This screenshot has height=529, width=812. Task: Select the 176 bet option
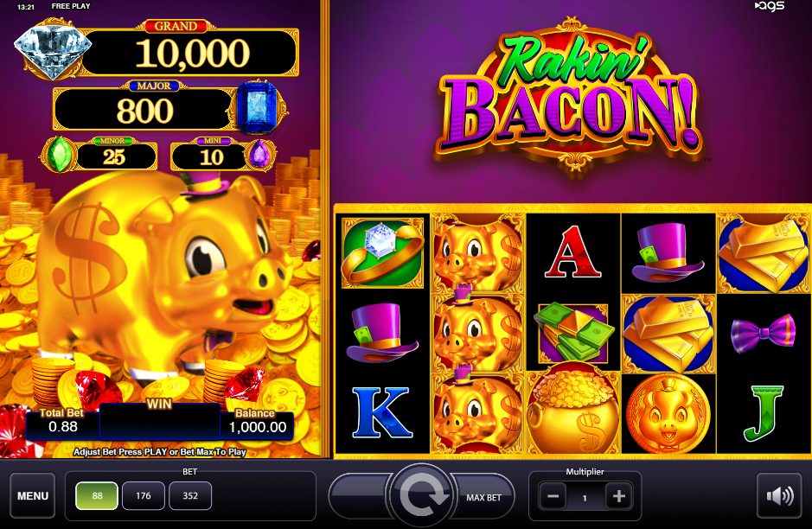click(144, 495)
